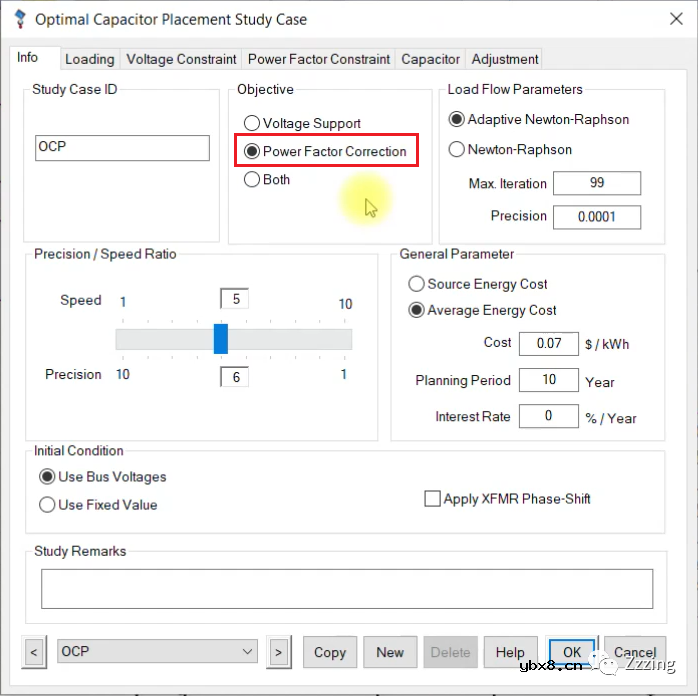The height and width of the screenshot is (696, 698).
Task: Click the app icon in title bar
Action: click(19, 19)
